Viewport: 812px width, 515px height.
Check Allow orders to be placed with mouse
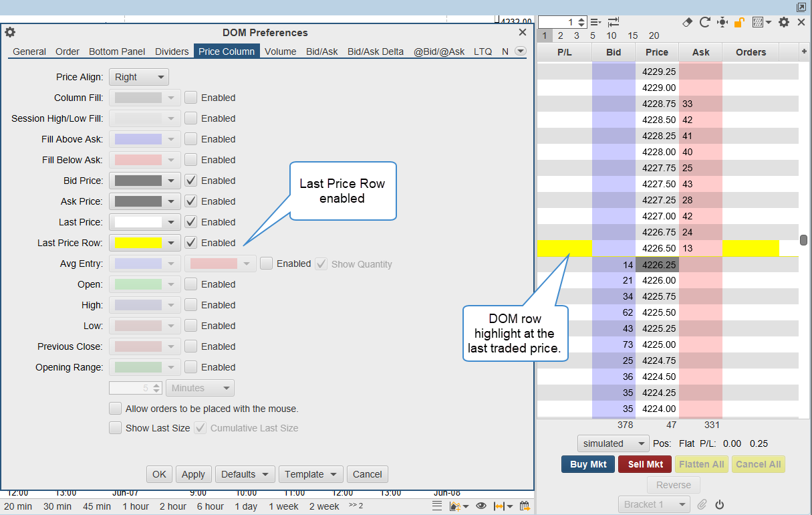[116, 409]
